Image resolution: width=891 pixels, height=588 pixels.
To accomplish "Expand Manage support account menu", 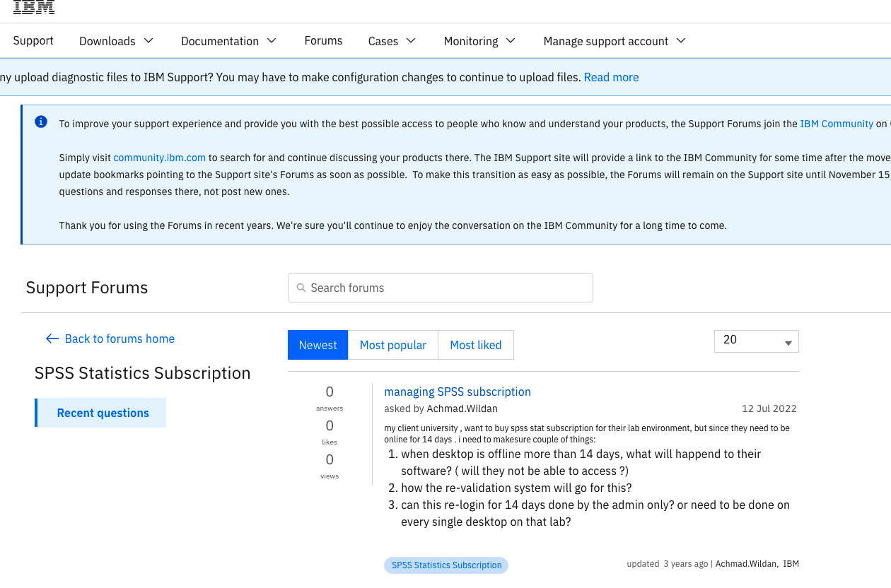I will (x=615, y=41).
